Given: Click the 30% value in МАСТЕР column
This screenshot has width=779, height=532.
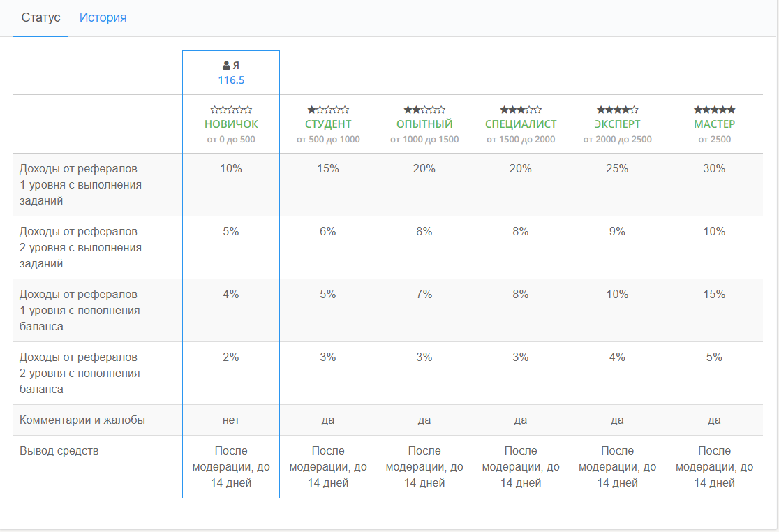Looking at the screenshot, I should (x=714, y=169).
